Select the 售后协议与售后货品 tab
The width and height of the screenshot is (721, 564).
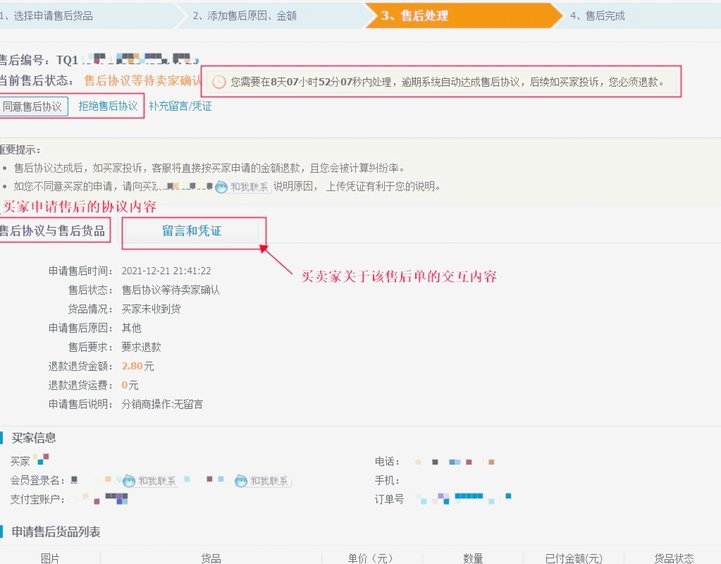click(52, 231)
